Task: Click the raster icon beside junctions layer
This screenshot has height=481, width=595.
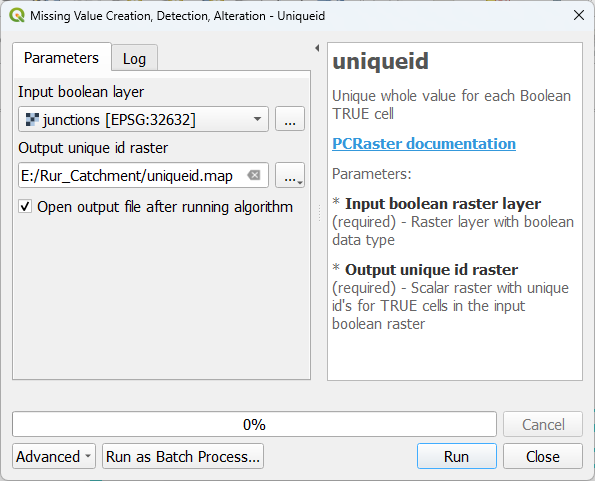Action: pyautogui.click(x=32, y=119)
